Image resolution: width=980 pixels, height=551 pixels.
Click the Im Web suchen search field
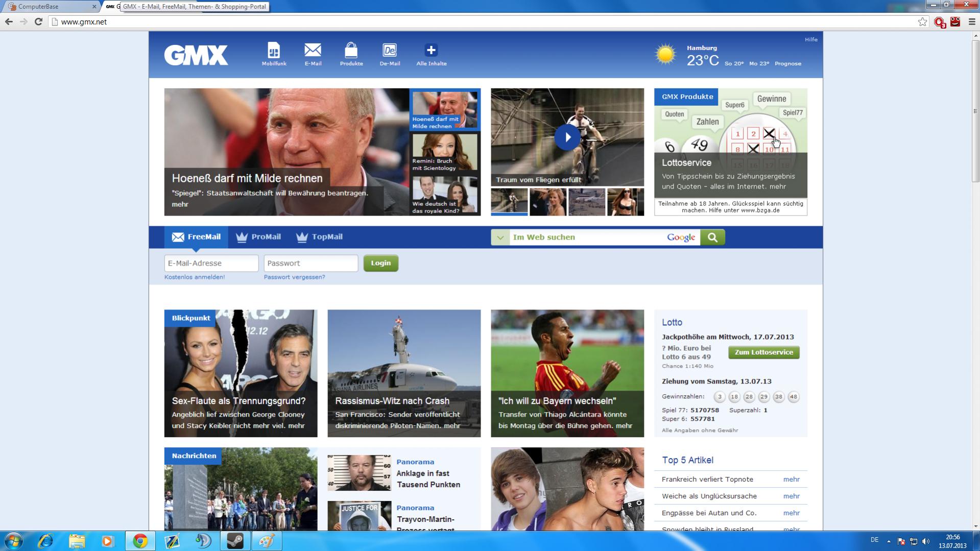[x=586, y=237]
